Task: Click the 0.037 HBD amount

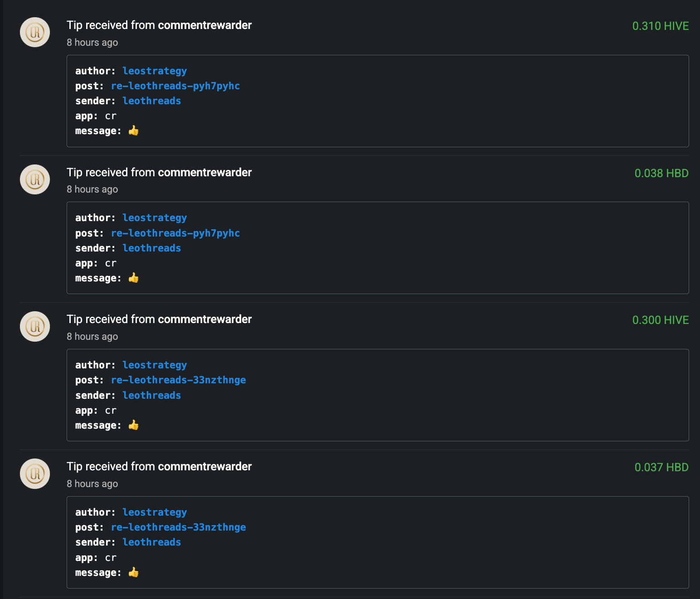Action: pyautogui.click(x=661, y=467)
